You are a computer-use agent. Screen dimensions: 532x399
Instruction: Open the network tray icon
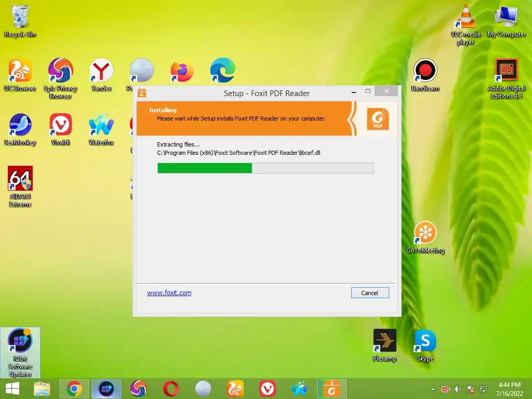483,389
